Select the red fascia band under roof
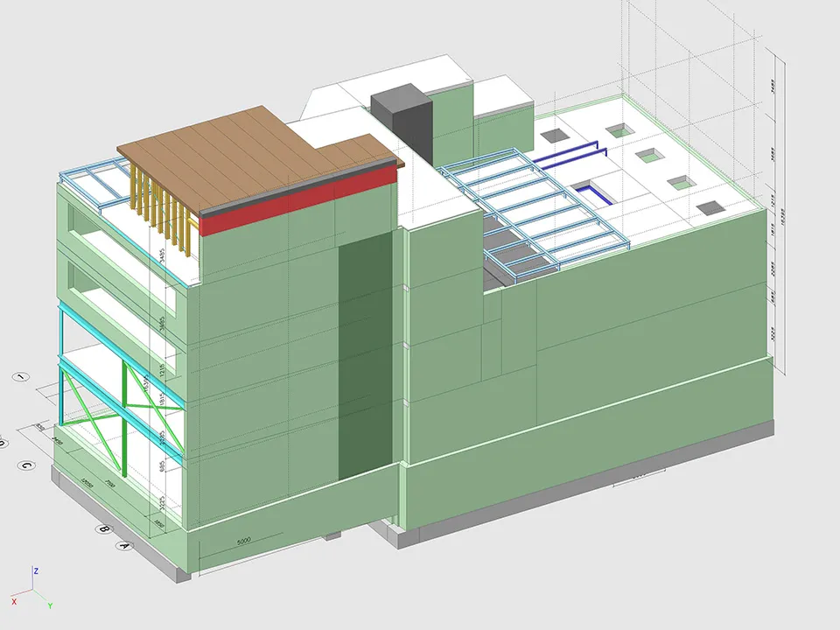 tap(300, 201)
